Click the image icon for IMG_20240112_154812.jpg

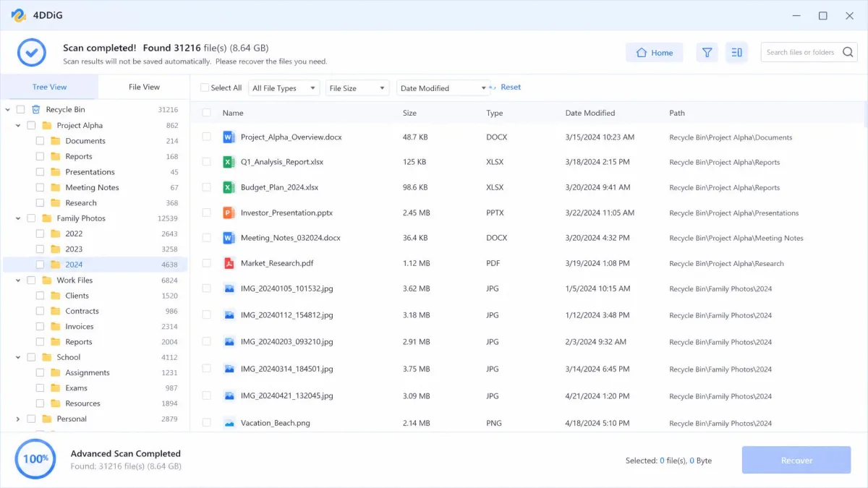click(x=229, y=315)
